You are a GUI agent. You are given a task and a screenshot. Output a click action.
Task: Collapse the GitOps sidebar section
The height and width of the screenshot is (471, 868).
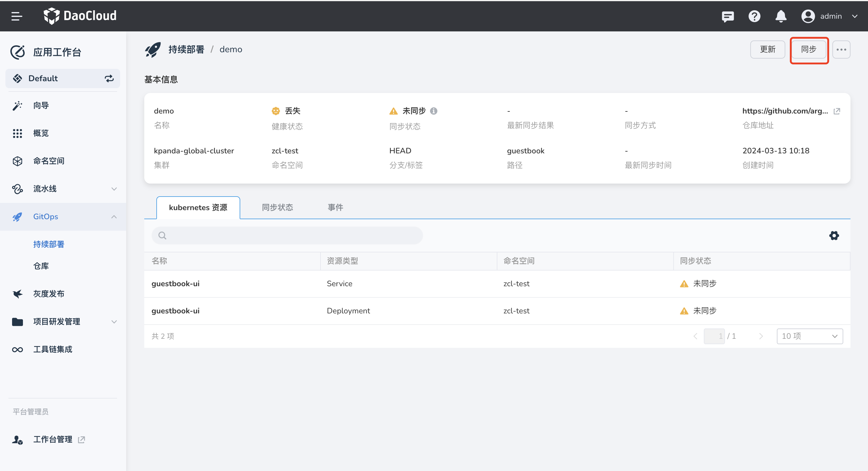114,217
